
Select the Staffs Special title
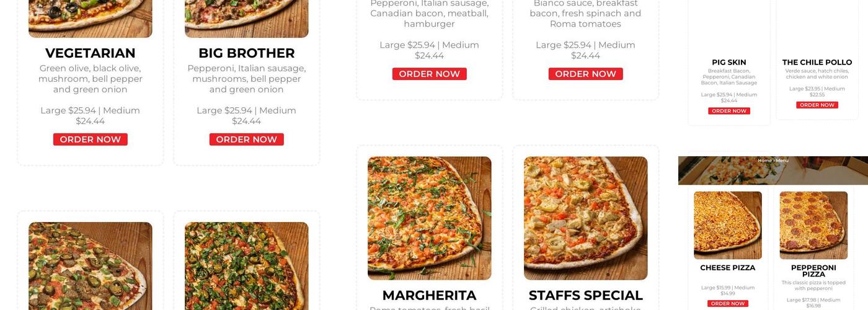point(586,295)
